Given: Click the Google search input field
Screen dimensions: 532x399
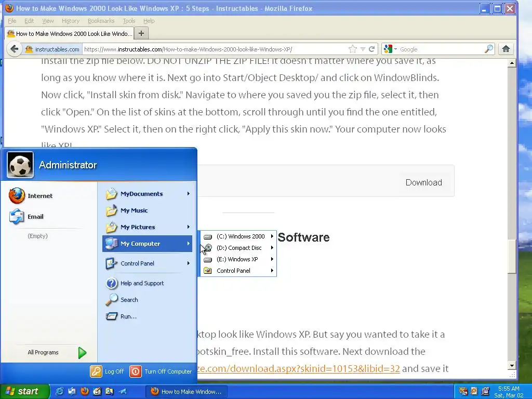Looking at the screenshot, I should point(441,49).
